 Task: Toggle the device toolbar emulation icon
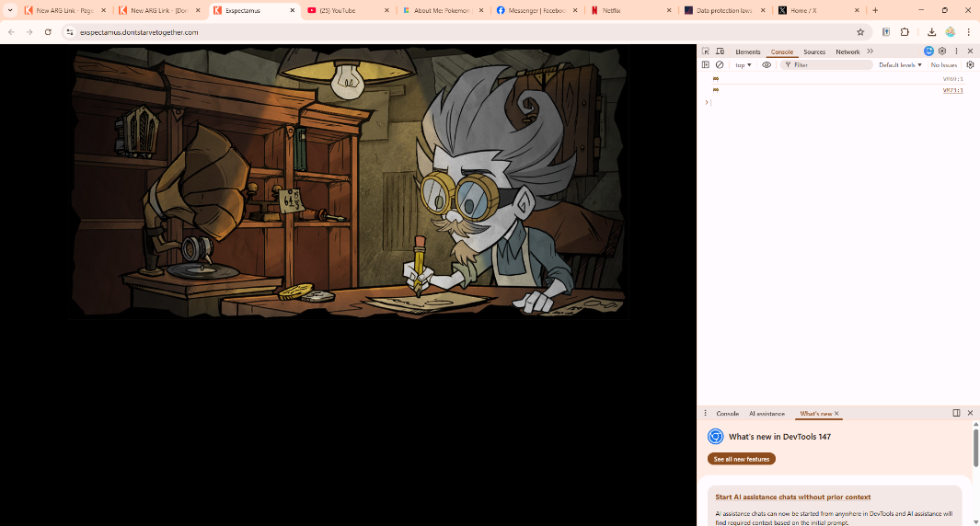[720, 51]
